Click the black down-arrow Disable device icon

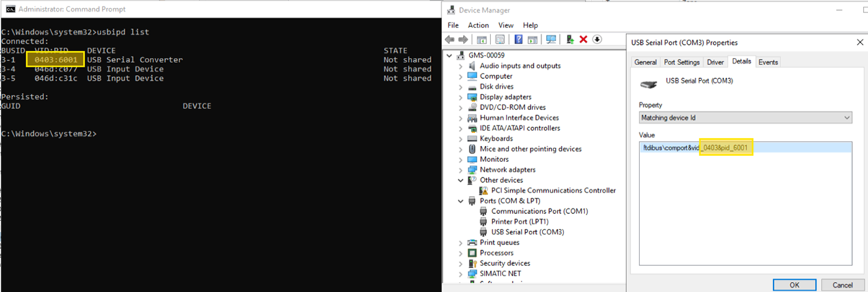[x=597, y=39]
